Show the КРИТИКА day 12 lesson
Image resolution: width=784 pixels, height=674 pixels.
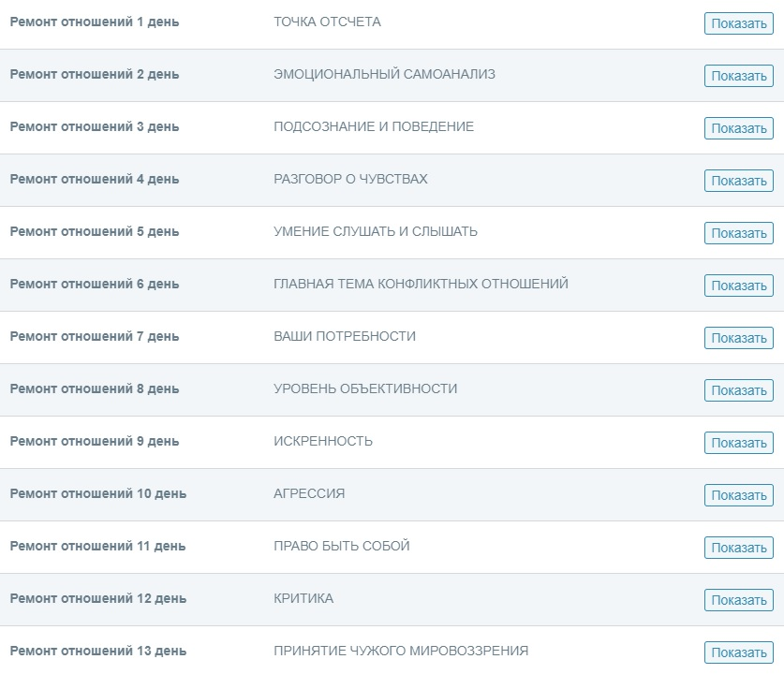[738, 600]
